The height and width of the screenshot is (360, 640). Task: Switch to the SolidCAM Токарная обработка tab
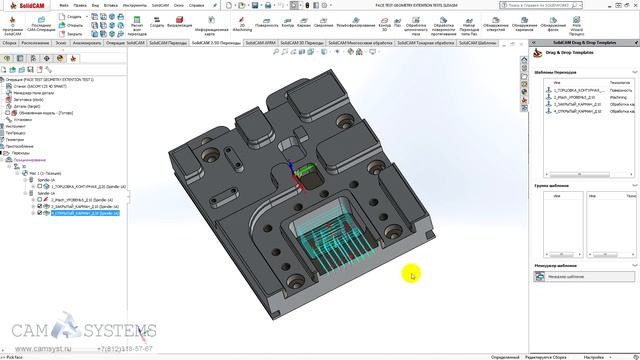(x=426, y=43)
